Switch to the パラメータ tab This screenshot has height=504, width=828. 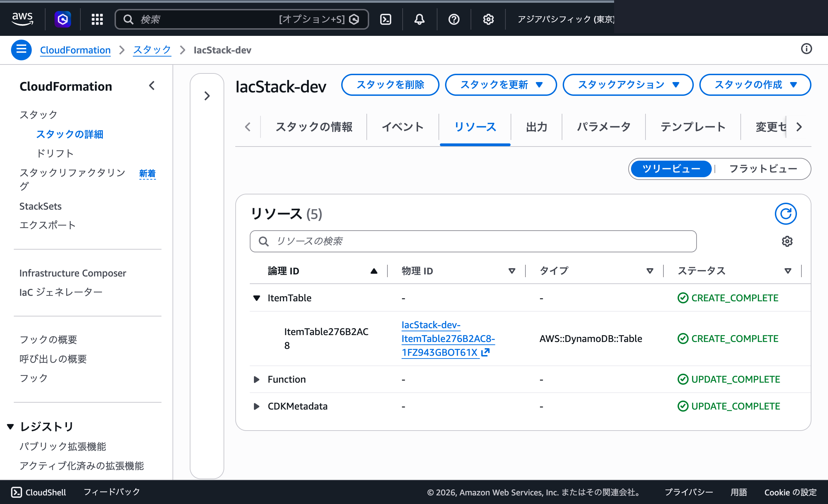(x=604, y=127)
